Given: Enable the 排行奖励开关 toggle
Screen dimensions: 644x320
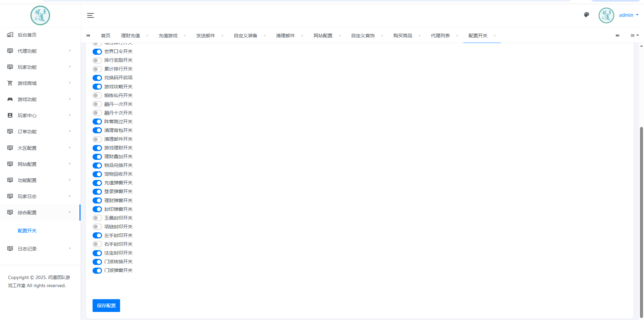Looking at the screenshot, I should click(97, 60).
